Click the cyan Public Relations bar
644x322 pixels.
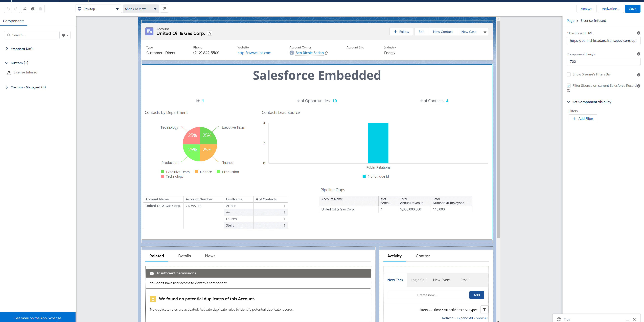tap(378, 143)
